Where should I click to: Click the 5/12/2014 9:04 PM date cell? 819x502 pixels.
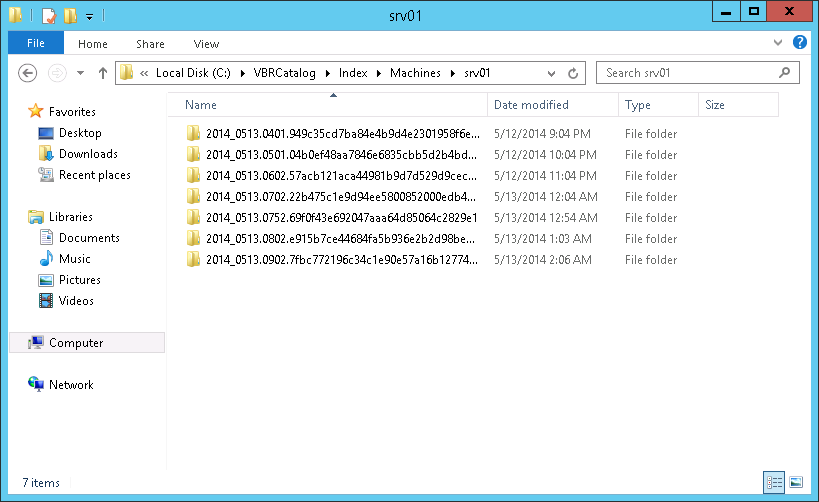(x=542, y=134)
